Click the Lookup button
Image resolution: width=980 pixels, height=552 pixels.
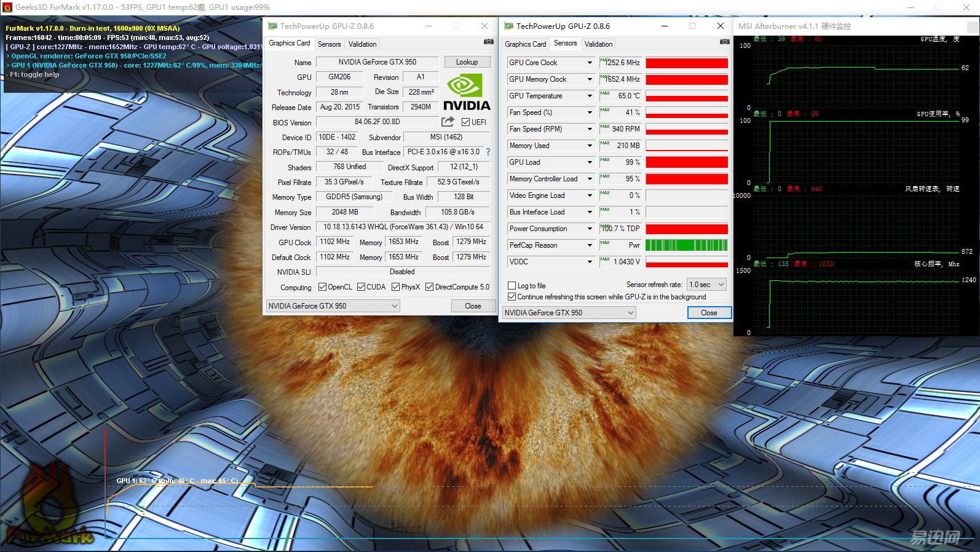pos(467,62)
